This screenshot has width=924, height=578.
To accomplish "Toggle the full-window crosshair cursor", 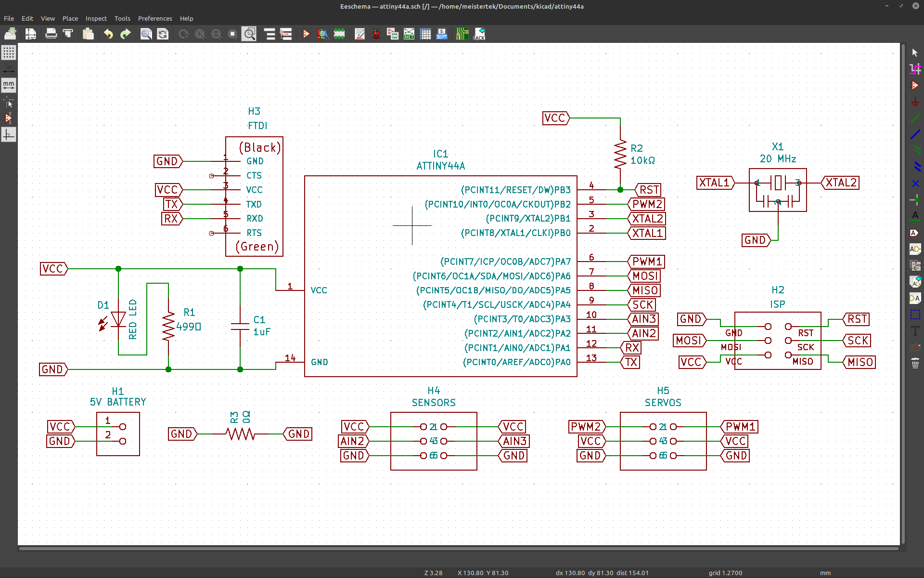I will 9,102.
